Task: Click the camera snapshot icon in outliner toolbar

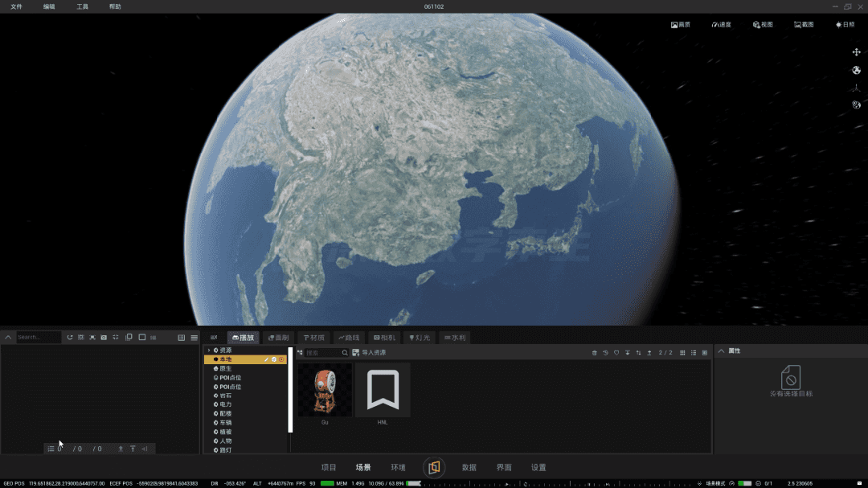Action: click(104, 338)
